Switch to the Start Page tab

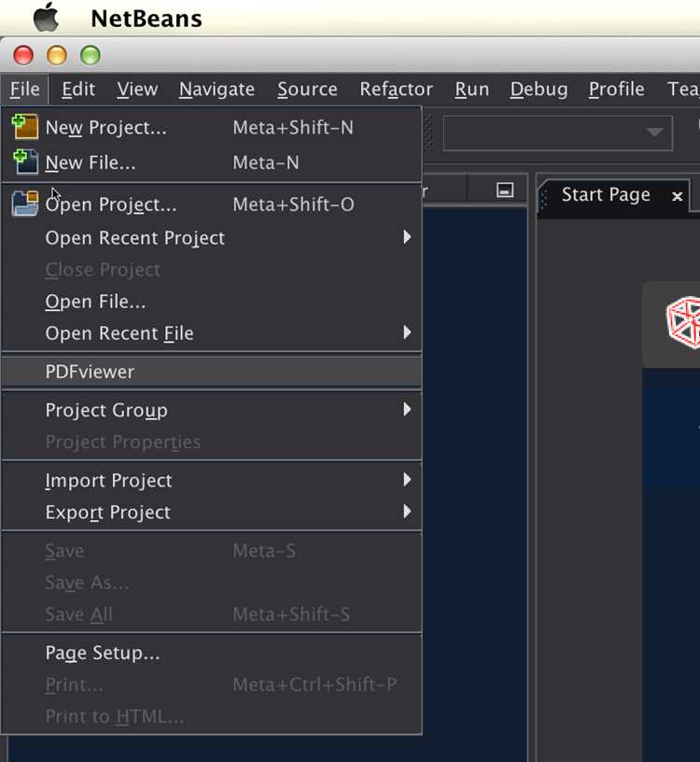pos(606,195)
